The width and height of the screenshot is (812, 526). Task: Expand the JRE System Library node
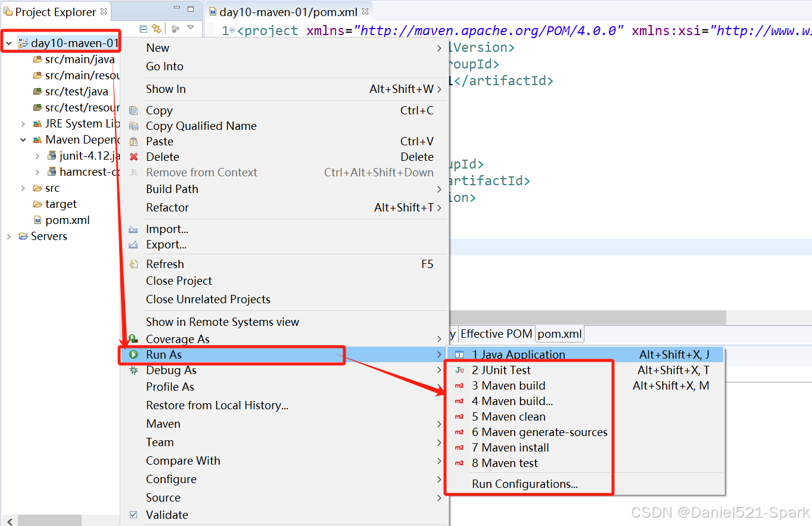pos(23,124)
